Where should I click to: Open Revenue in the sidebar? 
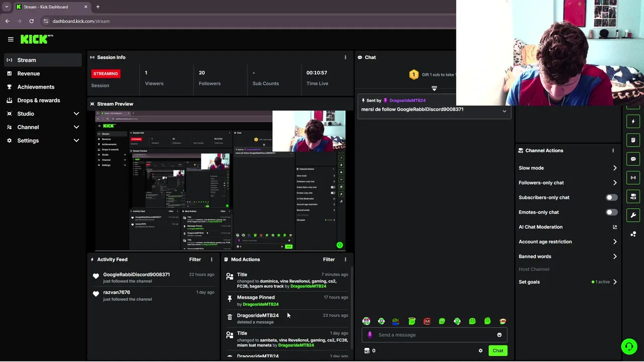click(x=43, y=73)
